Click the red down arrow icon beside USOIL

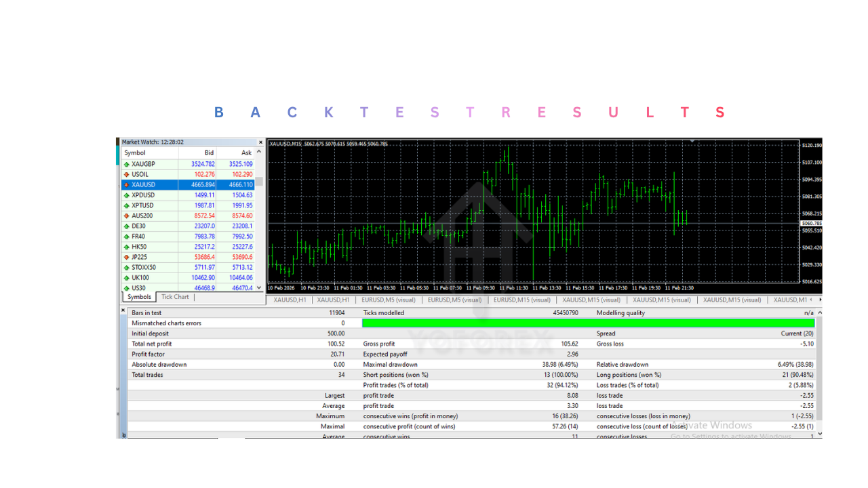pyautogui.click(x=127, y=174)
